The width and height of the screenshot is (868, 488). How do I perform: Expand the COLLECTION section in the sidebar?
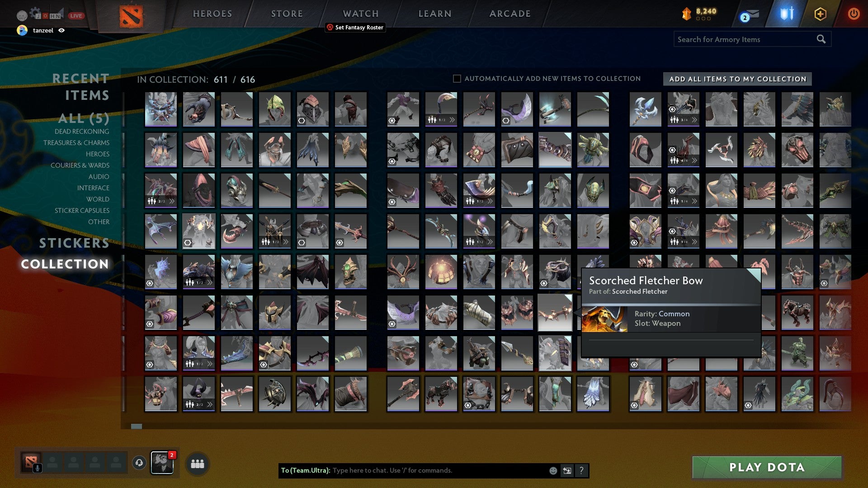pyautogui.click(x=66, y=264)
